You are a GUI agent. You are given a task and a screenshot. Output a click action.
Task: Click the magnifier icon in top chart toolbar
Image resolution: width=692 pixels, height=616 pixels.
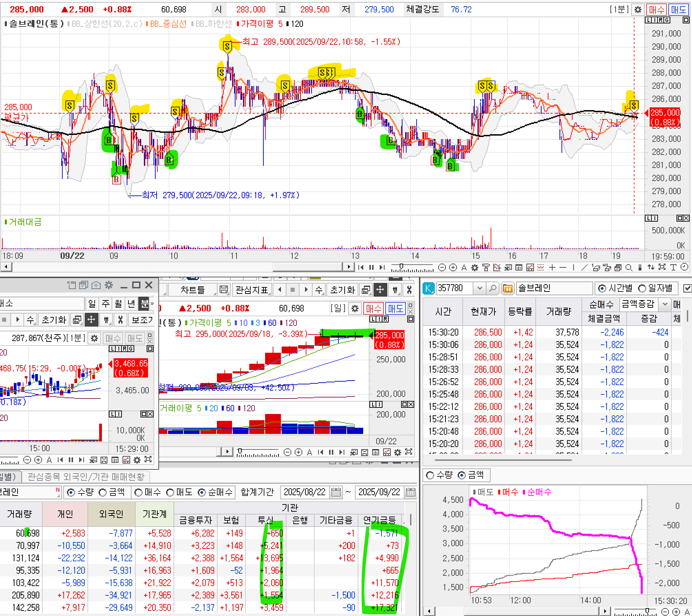tap(629, 267)
